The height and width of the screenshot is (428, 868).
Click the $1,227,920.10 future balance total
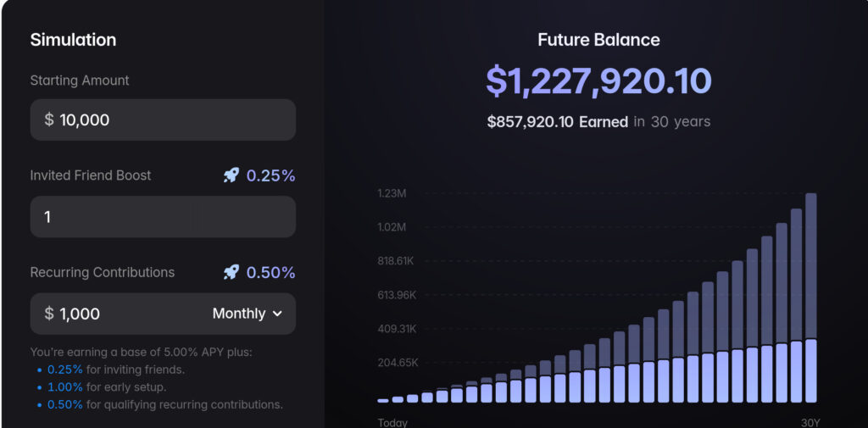click(598, 81)
